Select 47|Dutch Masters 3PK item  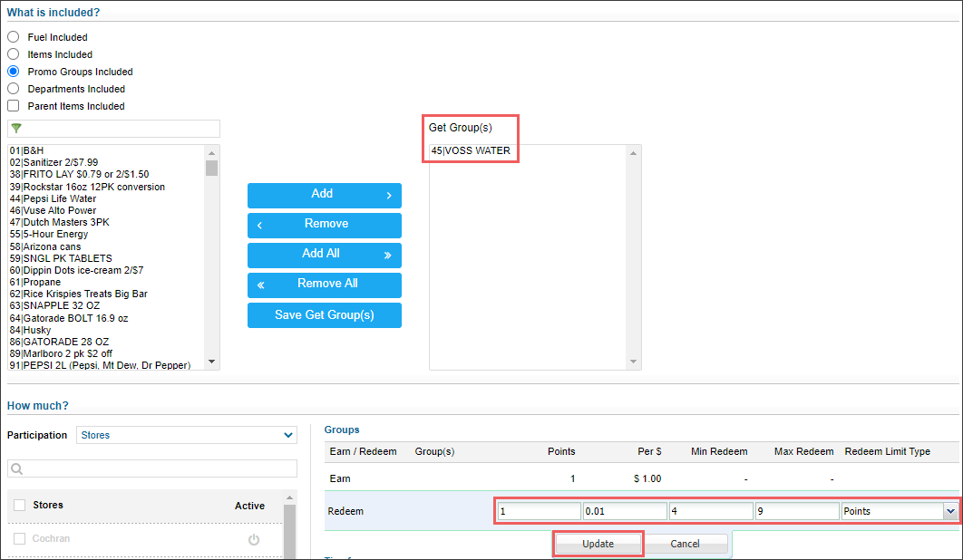pos(60,222)
